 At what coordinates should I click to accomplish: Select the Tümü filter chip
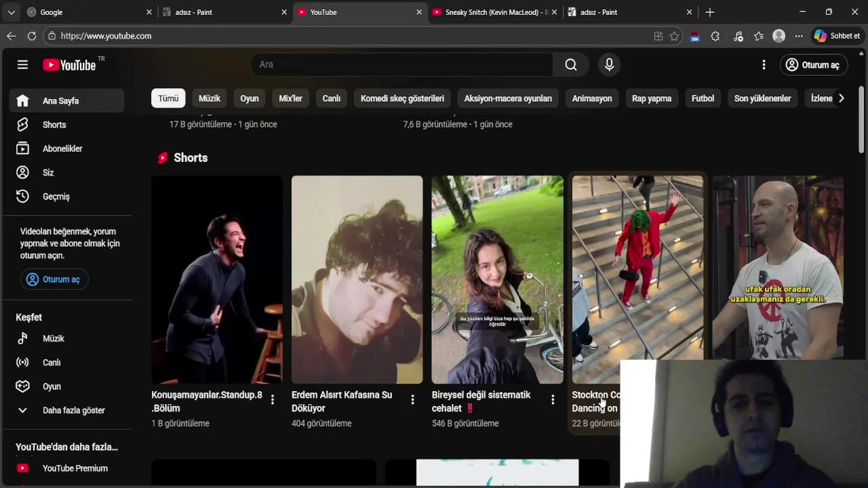(168, 98)
